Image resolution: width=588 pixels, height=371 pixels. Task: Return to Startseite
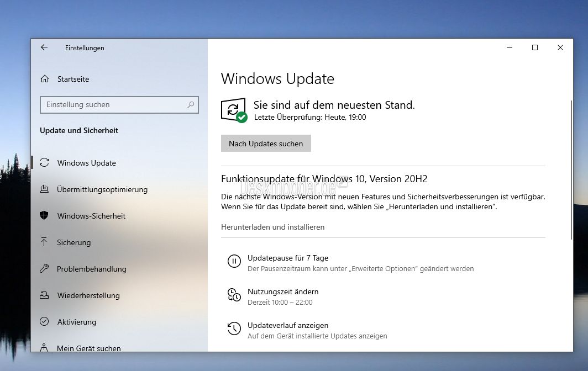point(73,79)
